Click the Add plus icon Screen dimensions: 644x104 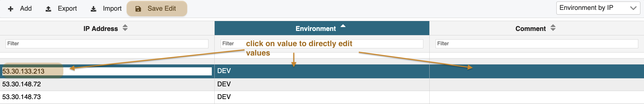point(11,9)
